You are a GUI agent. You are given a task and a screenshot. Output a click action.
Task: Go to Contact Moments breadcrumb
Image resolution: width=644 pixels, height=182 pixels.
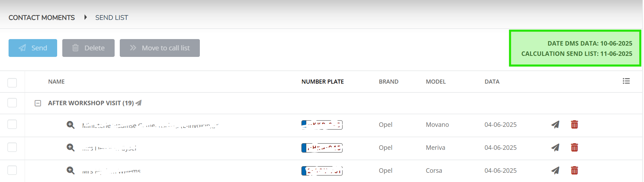pos(42,17)
